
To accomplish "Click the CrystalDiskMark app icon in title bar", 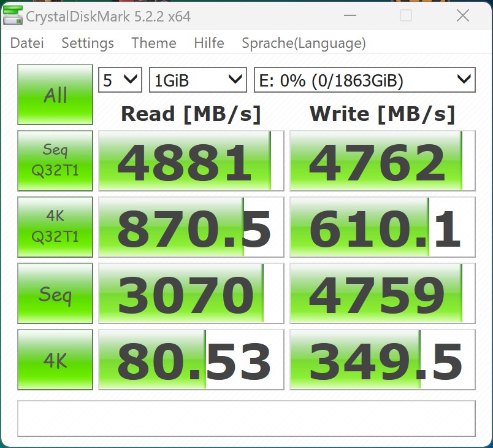I will 13,15.
